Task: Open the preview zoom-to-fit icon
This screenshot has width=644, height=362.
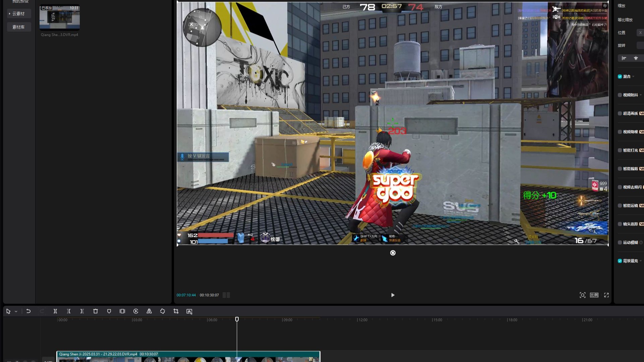Action: tap(583, 295)
